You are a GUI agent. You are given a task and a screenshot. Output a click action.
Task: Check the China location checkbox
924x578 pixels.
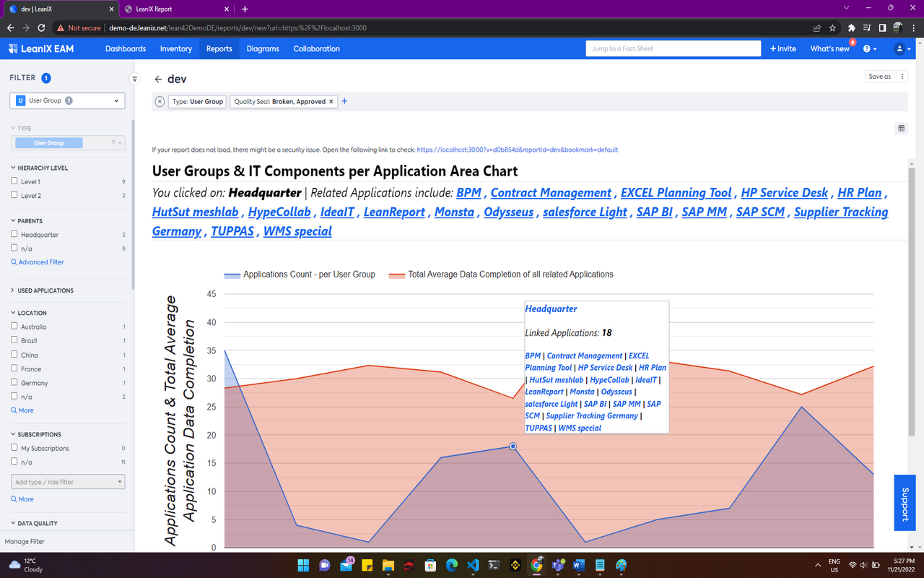14,355
